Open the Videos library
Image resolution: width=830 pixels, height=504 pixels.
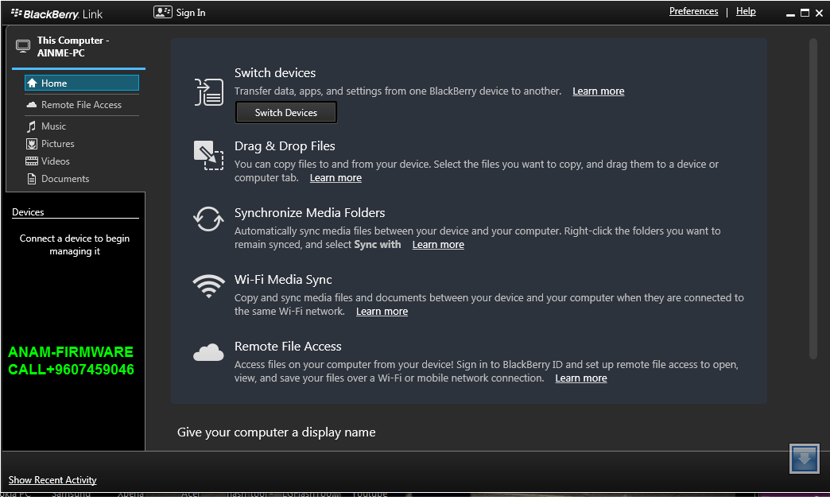pyautogui.click(x=55, y=161)
